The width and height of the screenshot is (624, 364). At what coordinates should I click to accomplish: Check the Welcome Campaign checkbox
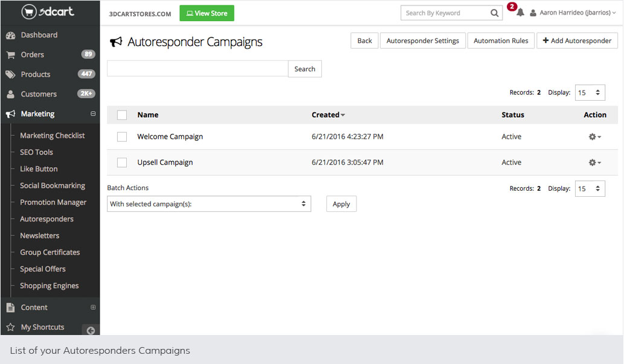[122, 137]
